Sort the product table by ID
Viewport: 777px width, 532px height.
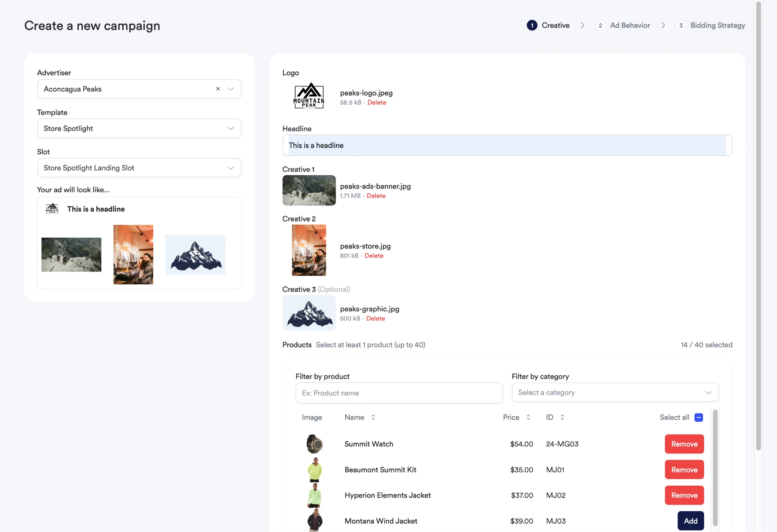click(563, 417)
